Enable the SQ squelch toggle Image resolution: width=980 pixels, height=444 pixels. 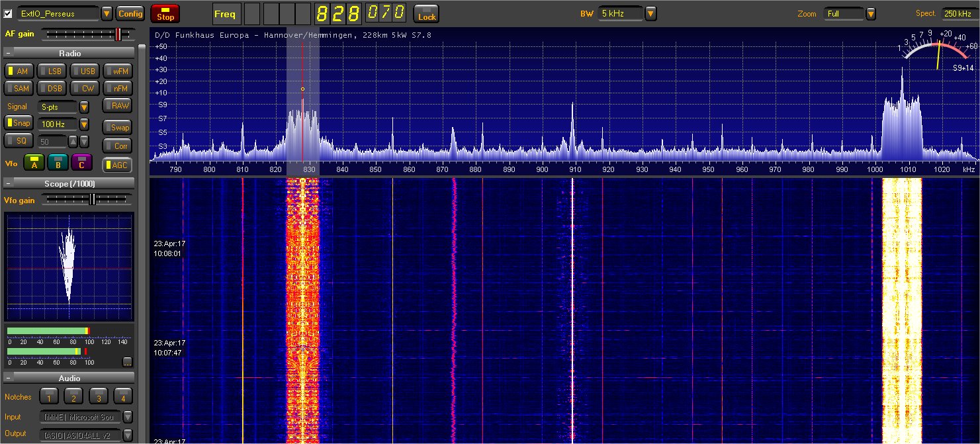click(x=19, y=141)
